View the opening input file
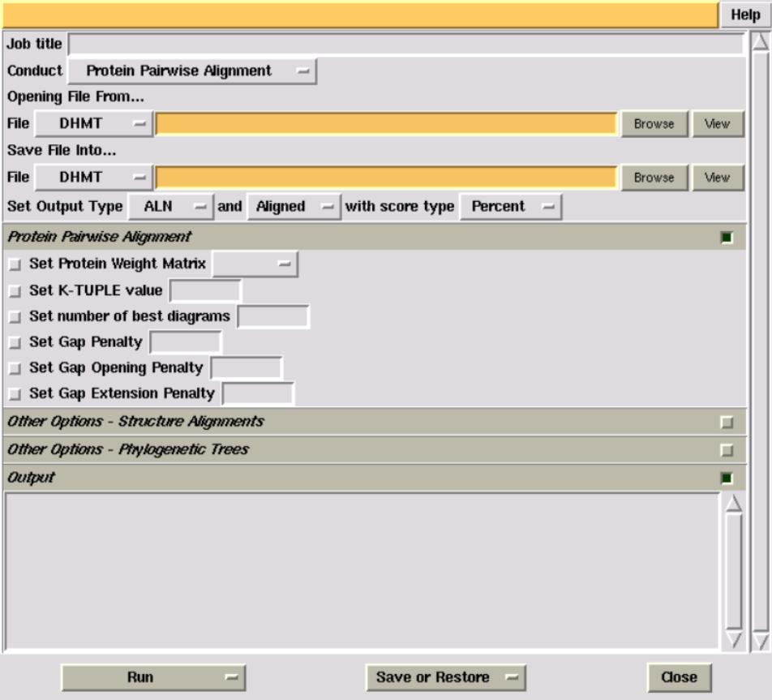Image resolution: width=772 pixels, height=700 pixels. tap(717, 124)
